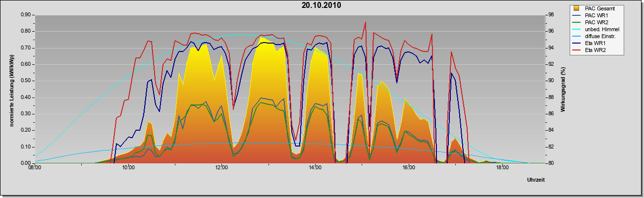The width and height of the screenshot is (644, 198).
Task: Select the Eta WR2 legend entry
Action: pos(595,50)
